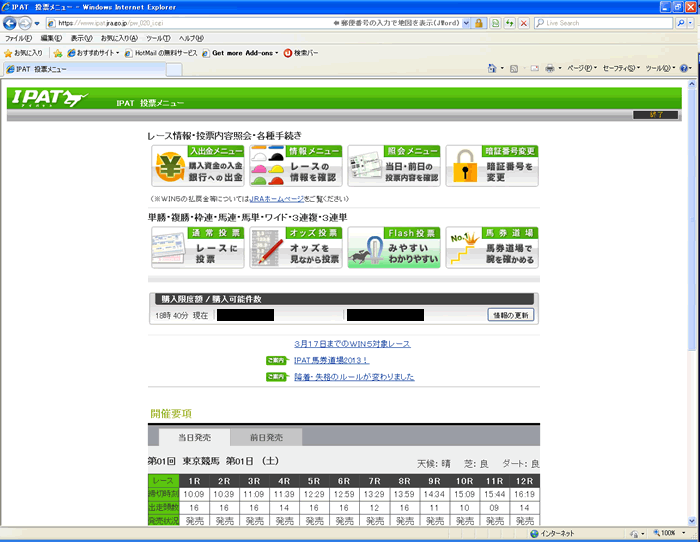Click the Live Search input box
The width and height of the screenshot is (700, 542).
[604, 23]
